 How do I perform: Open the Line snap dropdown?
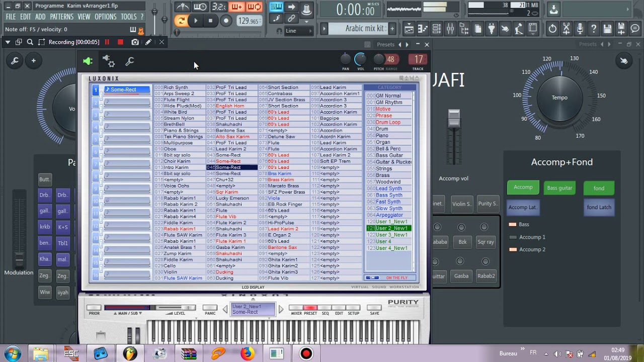point(298,31)
